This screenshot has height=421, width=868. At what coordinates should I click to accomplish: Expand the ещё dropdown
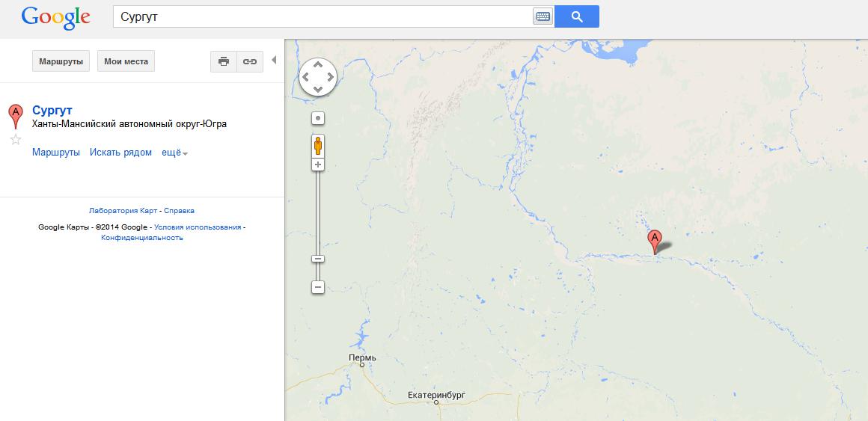pyautogui.click(x=174, y=153)
